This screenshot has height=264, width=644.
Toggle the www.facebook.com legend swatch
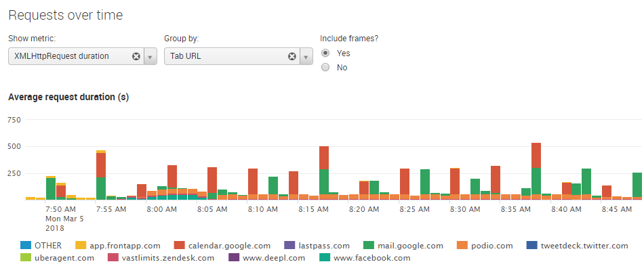point(325,258)
